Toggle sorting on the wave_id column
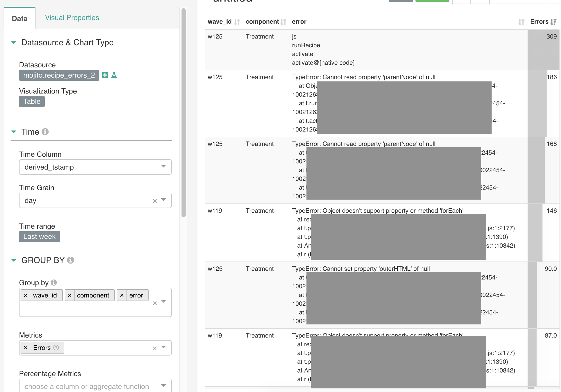This screenshot has width=561, height=392. click(237, 22)
